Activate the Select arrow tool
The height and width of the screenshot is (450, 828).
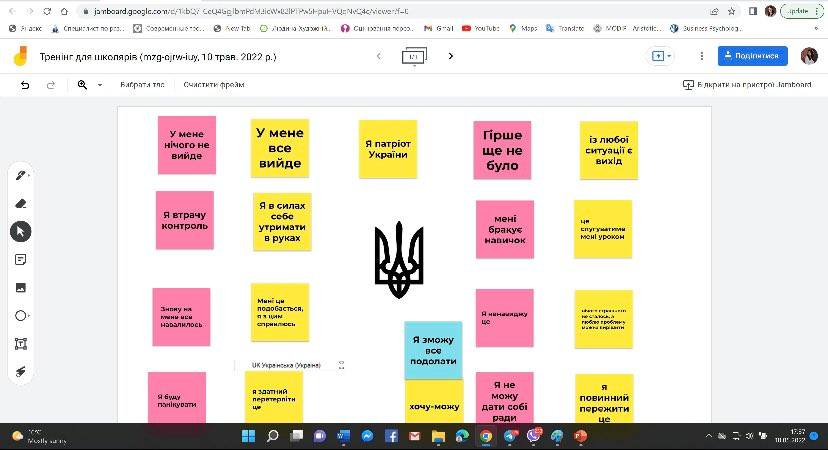pos(21,231)
